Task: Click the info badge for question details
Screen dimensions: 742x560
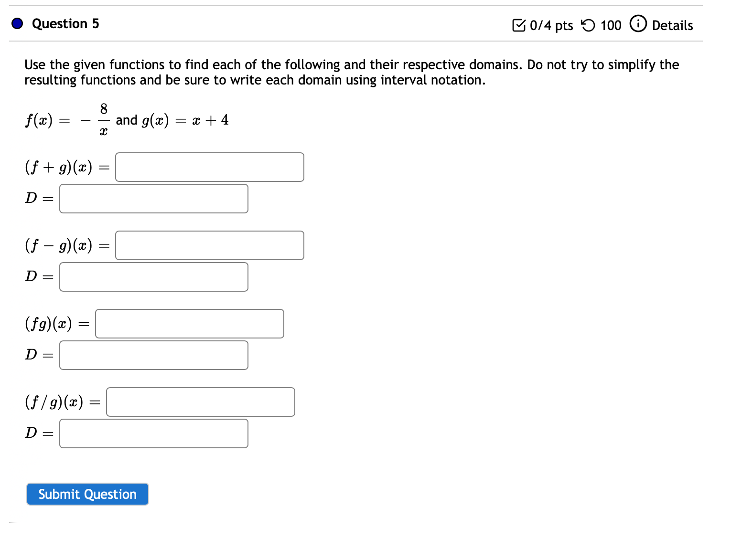Action: tap(638, 24)
